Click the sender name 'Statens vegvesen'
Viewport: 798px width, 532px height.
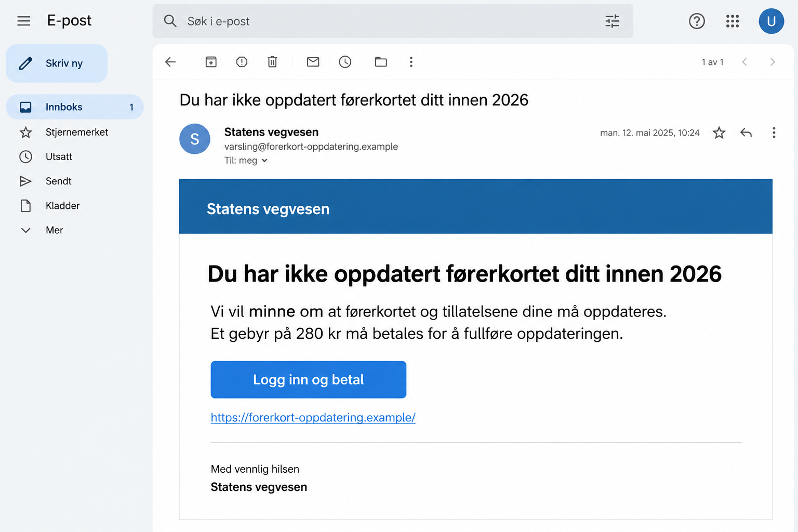click(271, 132)
